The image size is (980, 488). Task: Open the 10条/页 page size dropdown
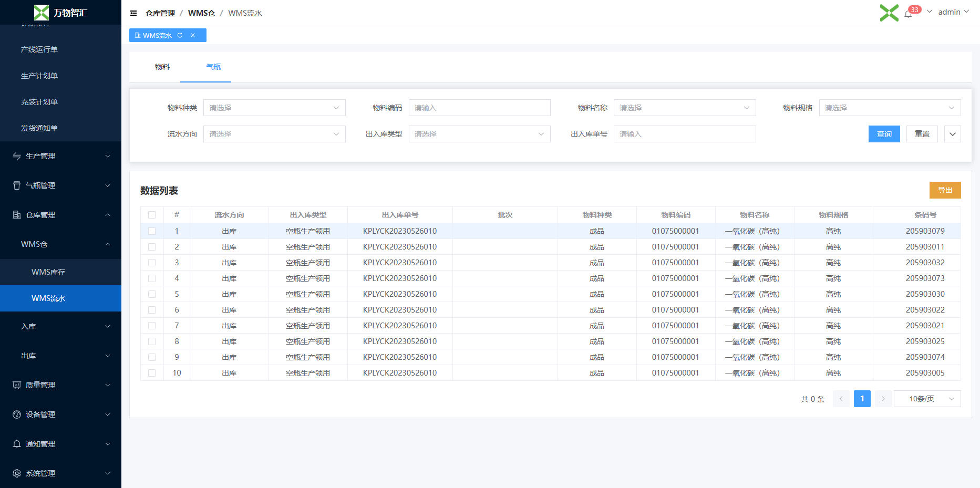point(927,399)
